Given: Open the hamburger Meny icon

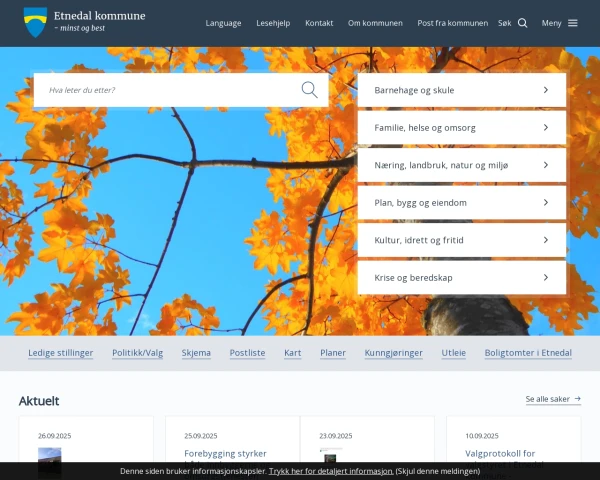Looking at the screenshot, I should [572, 23].
